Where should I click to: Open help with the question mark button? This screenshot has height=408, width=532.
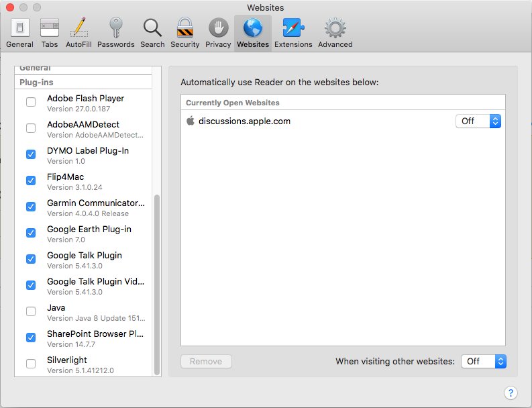coord(510,393)
